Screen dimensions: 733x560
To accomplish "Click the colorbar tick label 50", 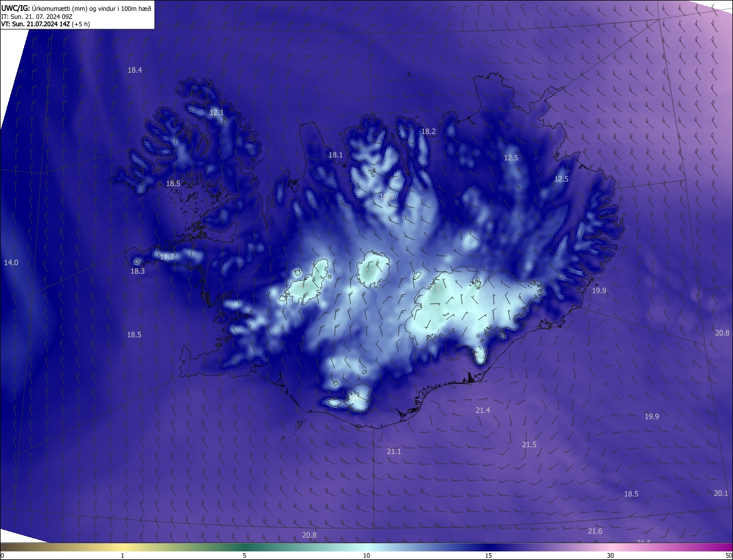I will pos(728,555).
